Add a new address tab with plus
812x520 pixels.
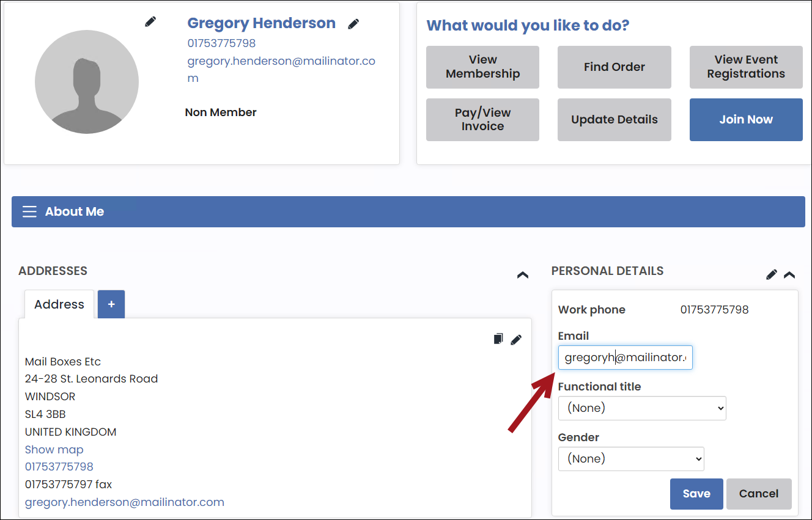tap(111, 304)
